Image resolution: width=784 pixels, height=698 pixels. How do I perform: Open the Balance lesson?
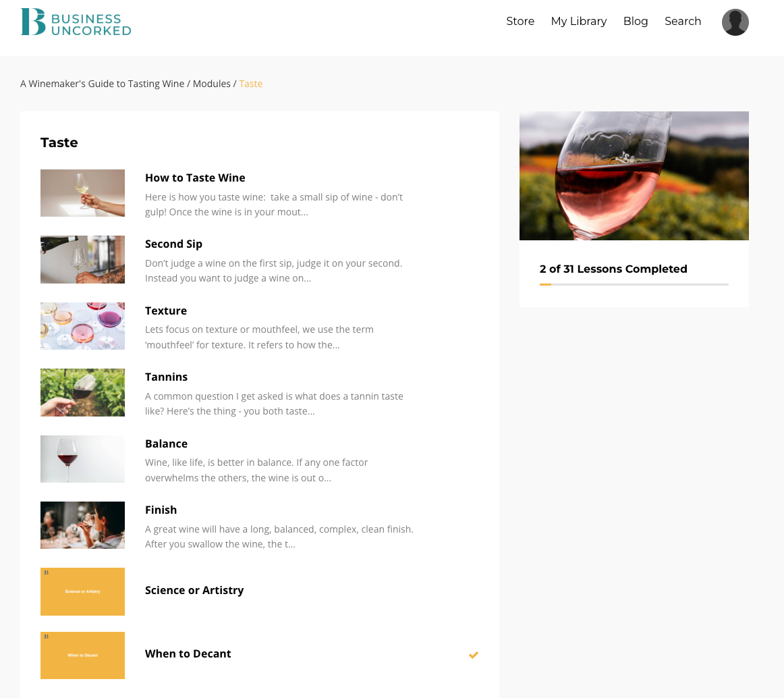point(166,444)
